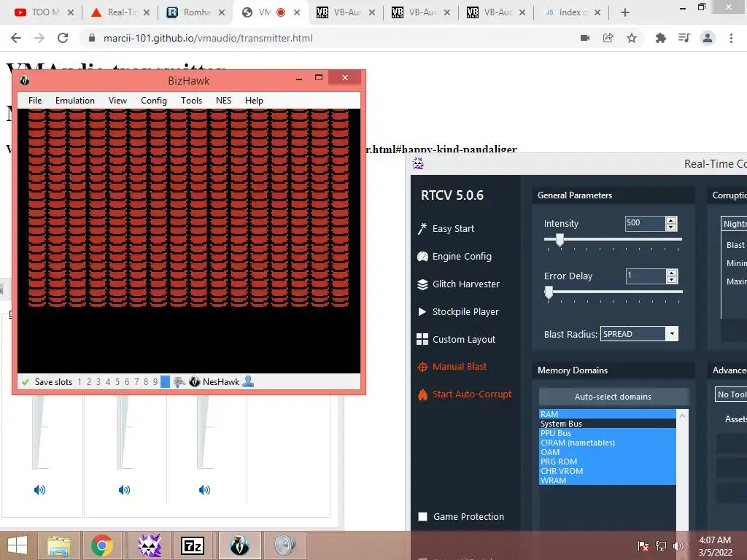
Task: Increase Error Delay with up arrow
Action: point(671,273)
